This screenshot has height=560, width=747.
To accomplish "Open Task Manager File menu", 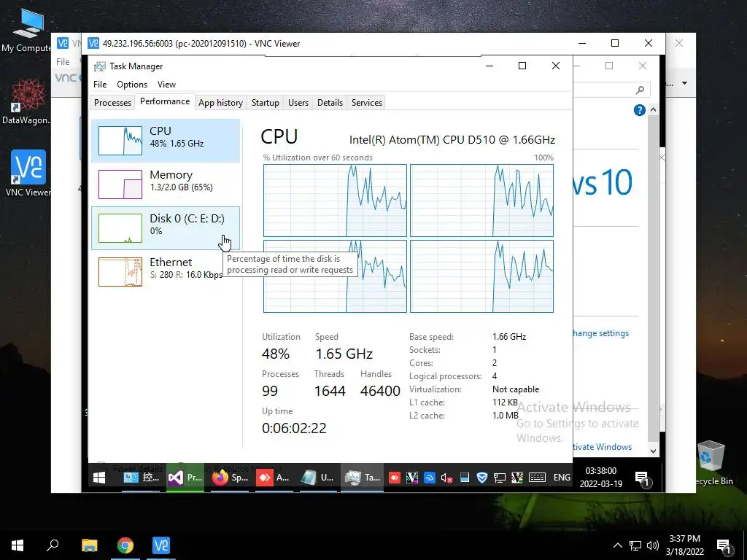I will [x=100, y=85].
